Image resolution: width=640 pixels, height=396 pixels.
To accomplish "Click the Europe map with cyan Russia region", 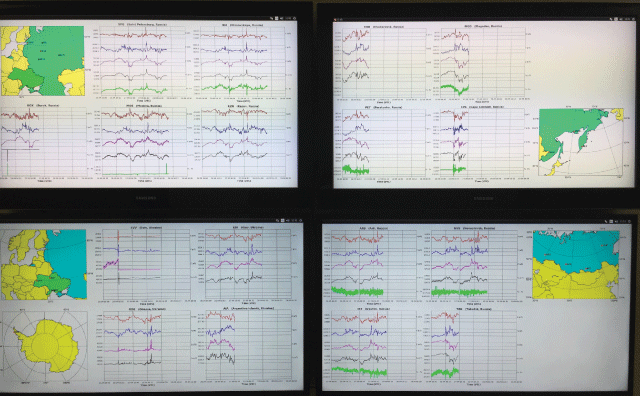I will tap(44, 264).
